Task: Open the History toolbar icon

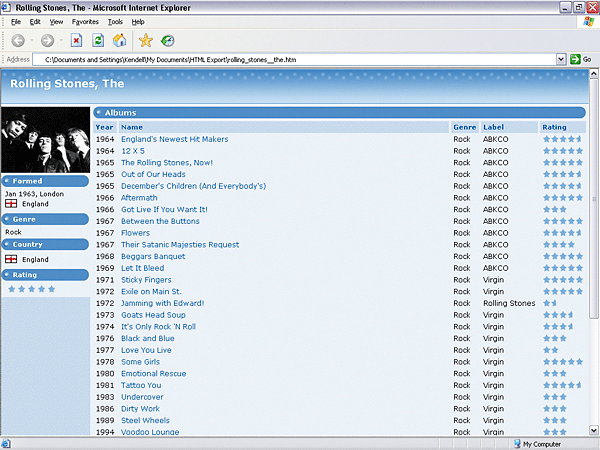Action: (x=168, y=40)
